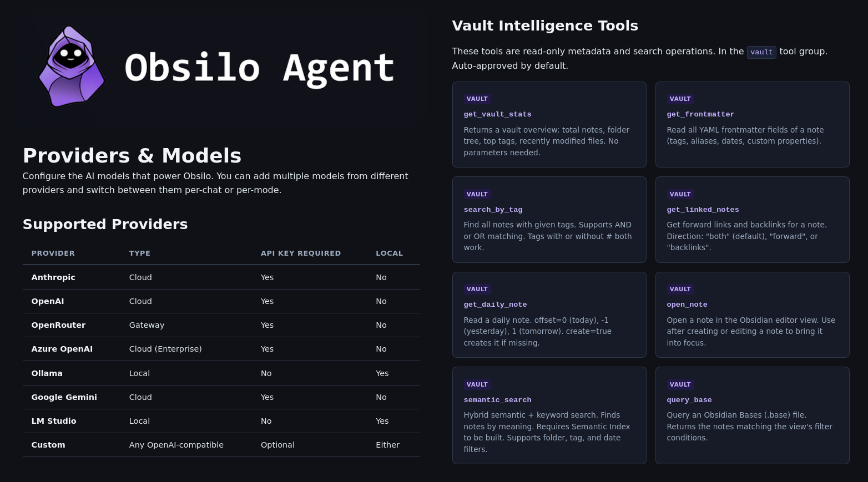Click the VAULT badge above search_by_tag
Image resolution: width=868 pixels, height=482 pixels.
[x=477, y=194]
